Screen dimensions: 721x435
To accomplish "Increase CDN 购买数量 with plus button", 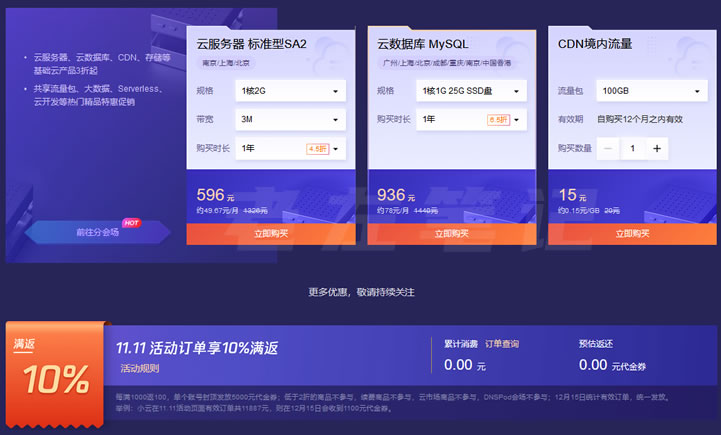I will pyautogui.click(x=657, y=149).
